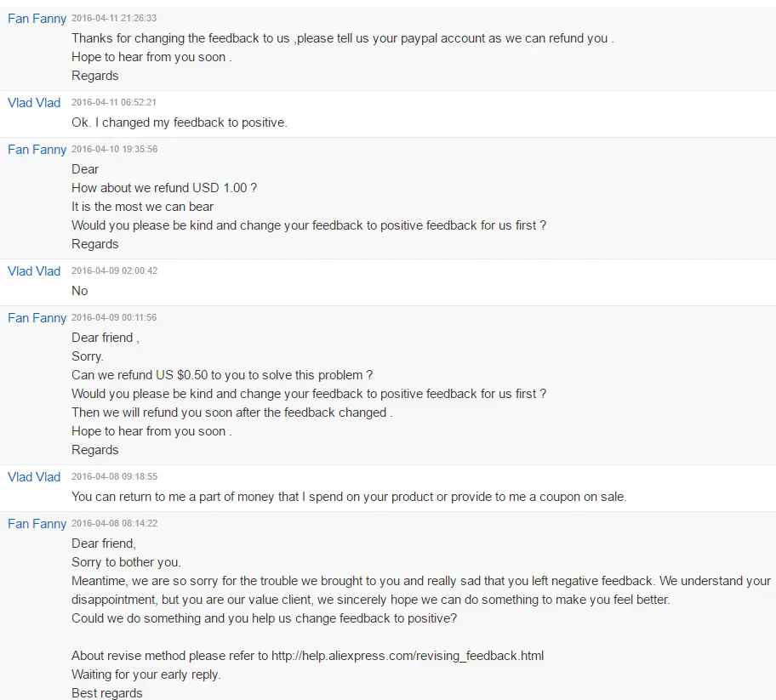
Task: Click timestamp 2016-04-11 06:52:21
Action: pos(114,102)
